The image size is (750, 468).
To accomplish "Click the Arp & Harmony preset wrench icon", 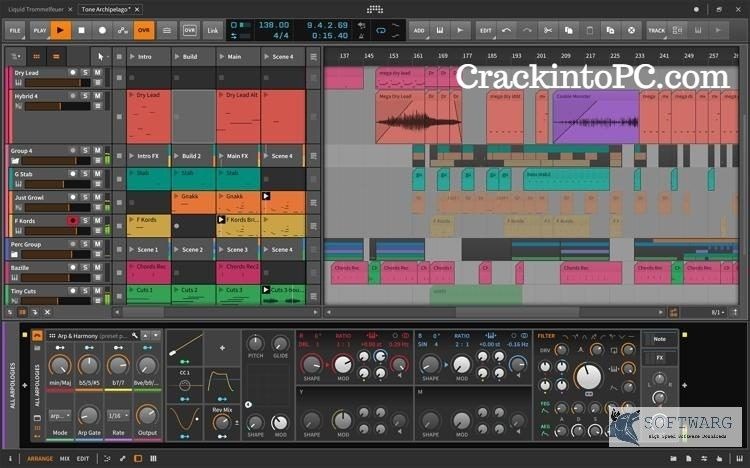I will (135, 335).
